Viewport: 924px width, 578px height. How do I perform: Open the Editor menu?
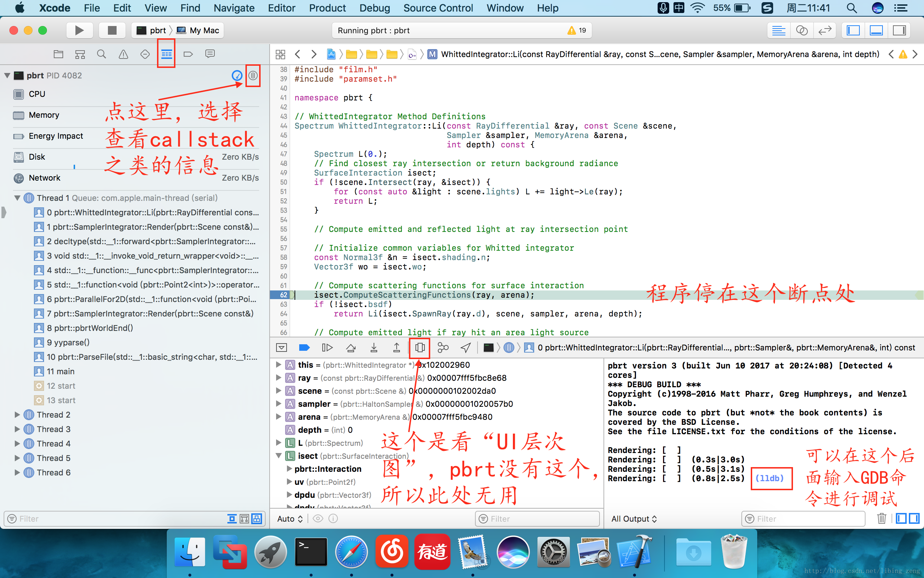click(282, 8)
